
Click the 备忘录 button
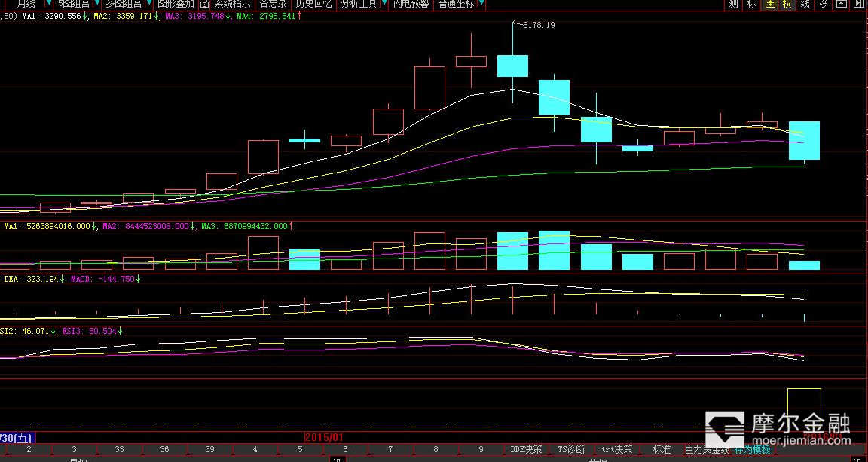coord(273,4)
